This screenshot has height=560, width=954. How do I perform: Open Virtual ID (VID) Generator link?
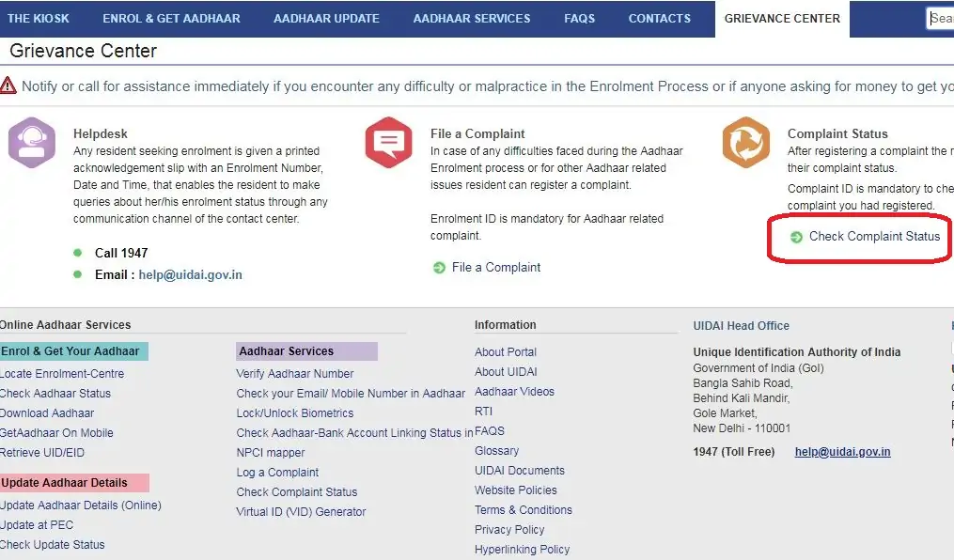301,512
